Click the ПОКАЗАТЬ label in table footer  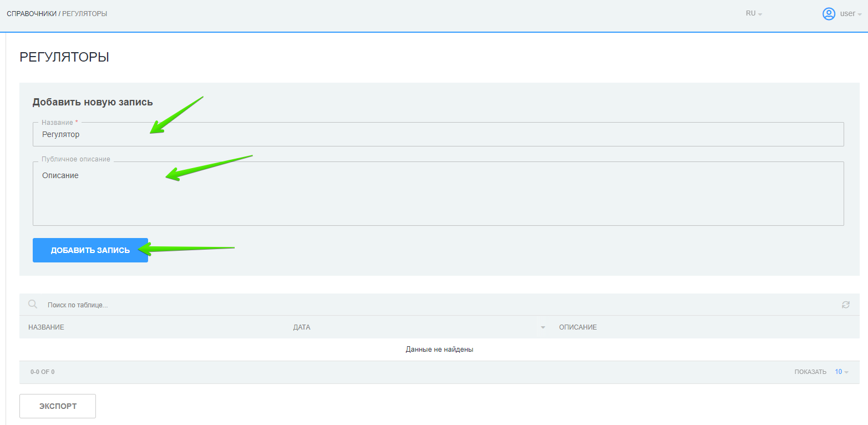[x=810, y=372]
